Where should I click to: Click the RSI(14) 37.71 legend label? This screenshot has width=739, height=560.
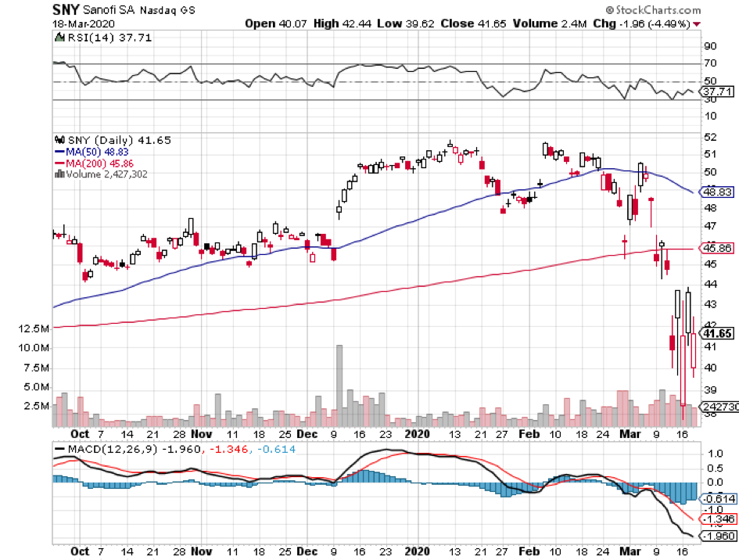coord(109,38)
